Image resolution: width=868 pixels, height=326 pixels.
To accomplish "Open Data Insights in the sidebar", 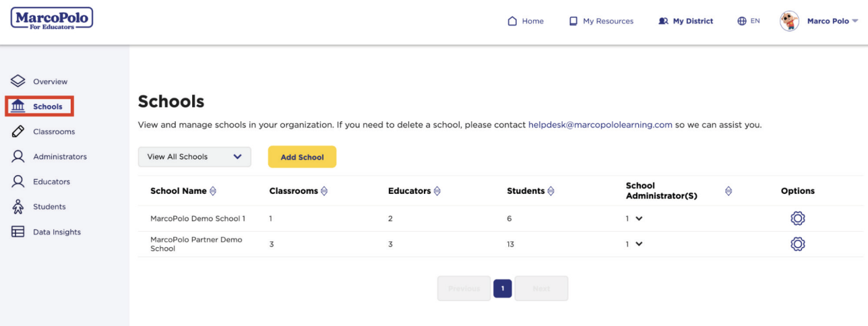I will [x=57, y=232].
